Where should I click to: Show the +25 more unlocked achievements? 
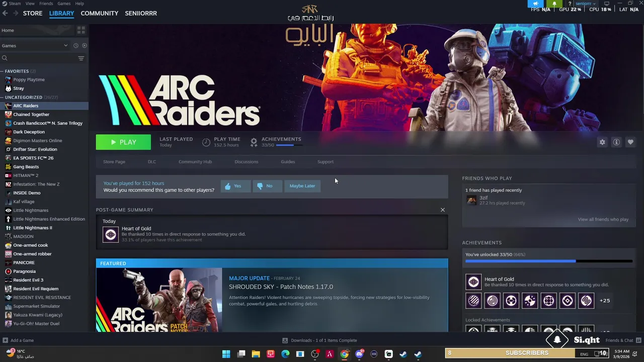click(605, 301)
